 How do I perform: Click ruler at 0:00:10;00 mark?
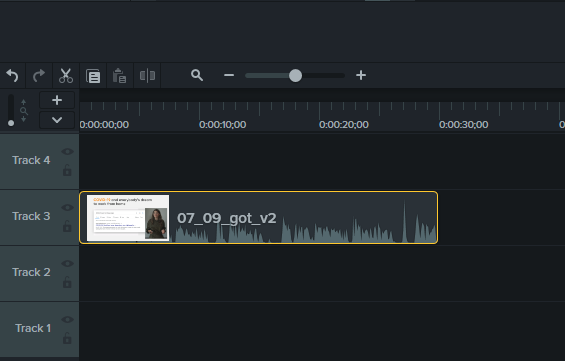223,125
